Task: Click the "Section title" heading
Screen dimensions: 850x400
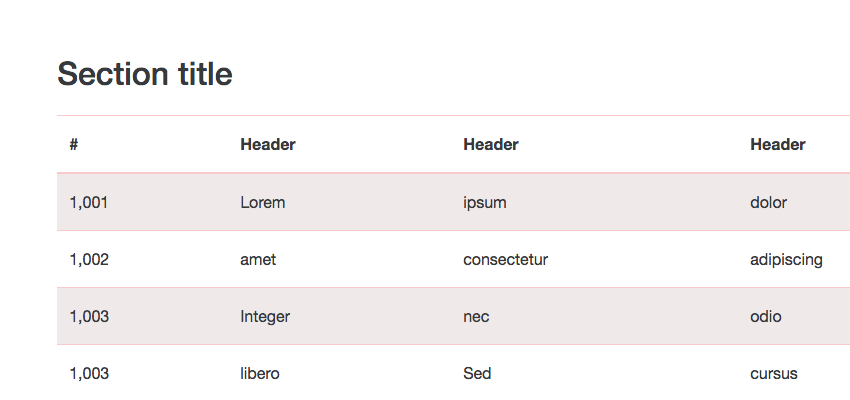Action: click(145, 73)
